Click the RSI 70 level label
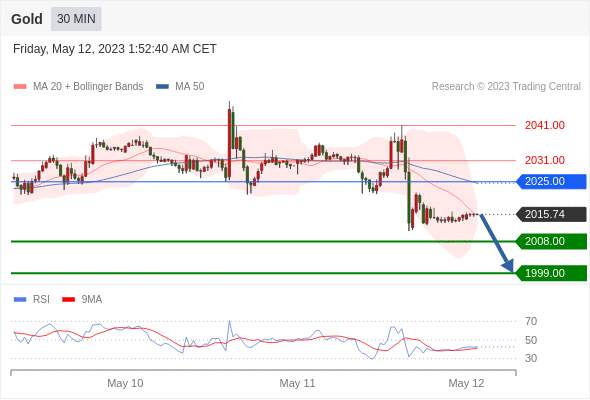Screen dimensions: 590x400 tap(531, 321)
